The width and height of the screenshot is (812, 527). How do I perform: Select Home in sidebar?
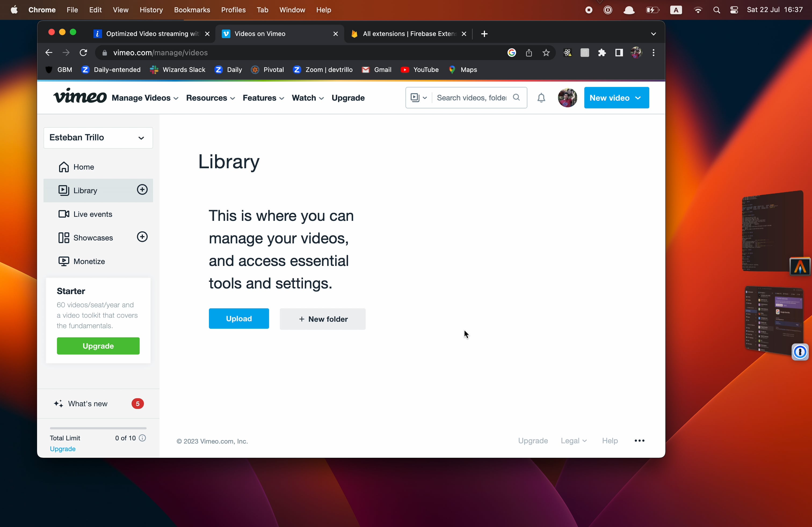click(x=98, y=167)
